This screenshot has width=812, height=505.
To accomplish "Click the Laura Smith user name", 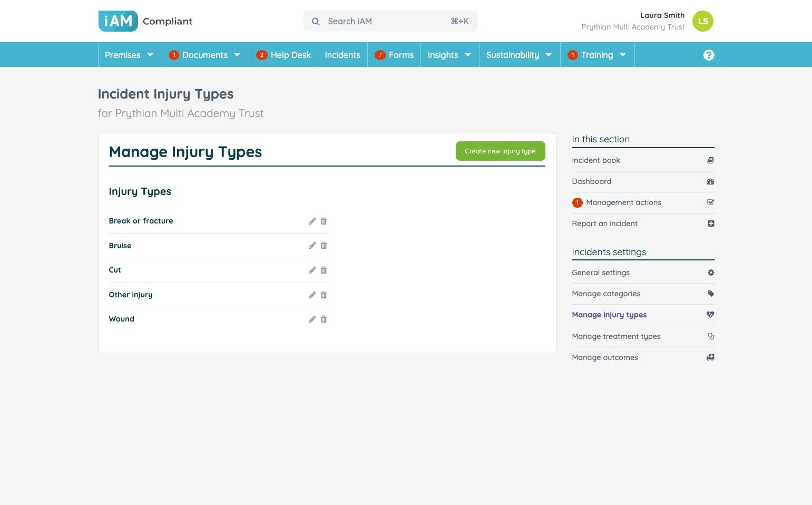I will 662,15.
